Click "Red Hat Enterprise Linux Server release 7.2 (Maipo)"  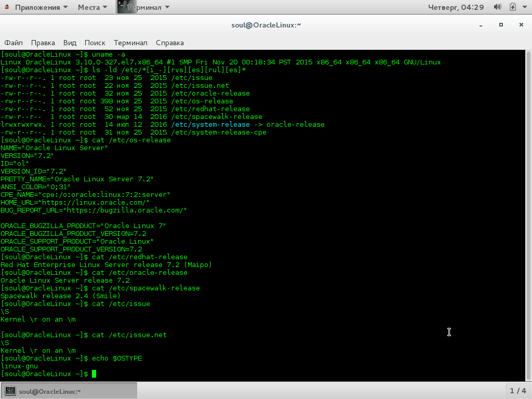click(106, 265)
